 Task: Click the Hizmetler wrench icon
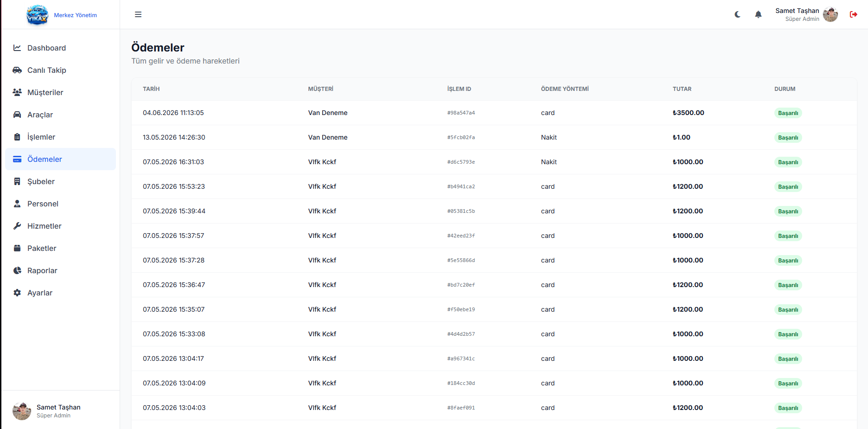[17, 226]
